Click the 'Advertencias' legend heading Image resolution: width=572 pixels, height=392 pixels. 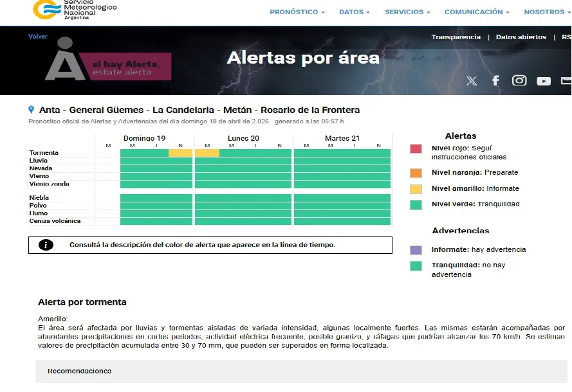tap(461, 231)
